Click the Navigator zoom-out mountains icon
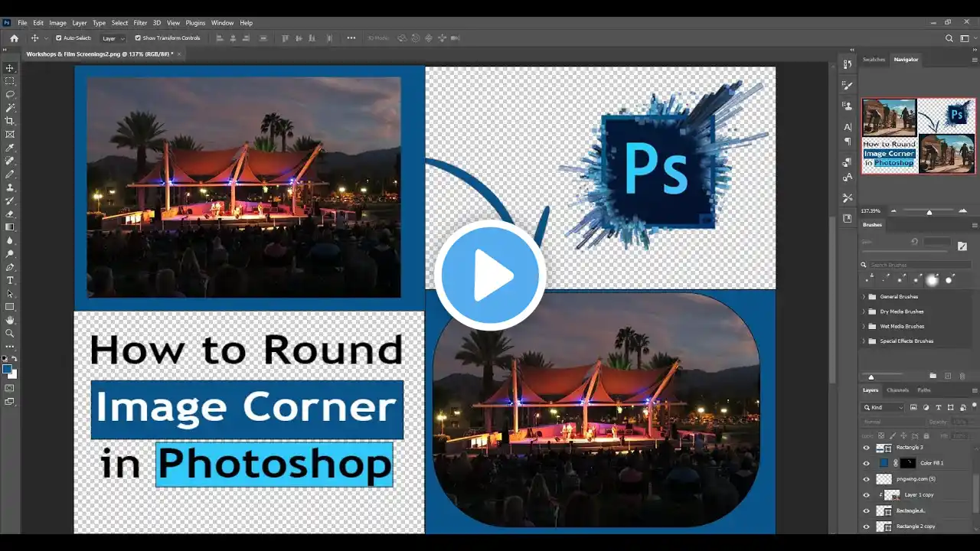980x551 pixels. 893,210
